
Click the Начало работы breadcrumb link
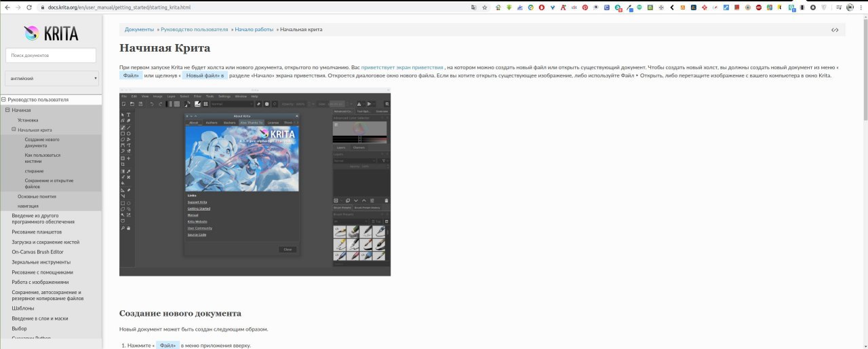[254, 30]
